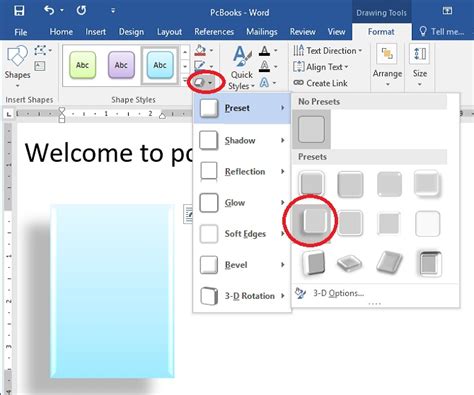Viewport: 474px width, 395px height.
Task: Click the Redo/Repeat icon
Action: pyautogui.click(x=81, y=11)
